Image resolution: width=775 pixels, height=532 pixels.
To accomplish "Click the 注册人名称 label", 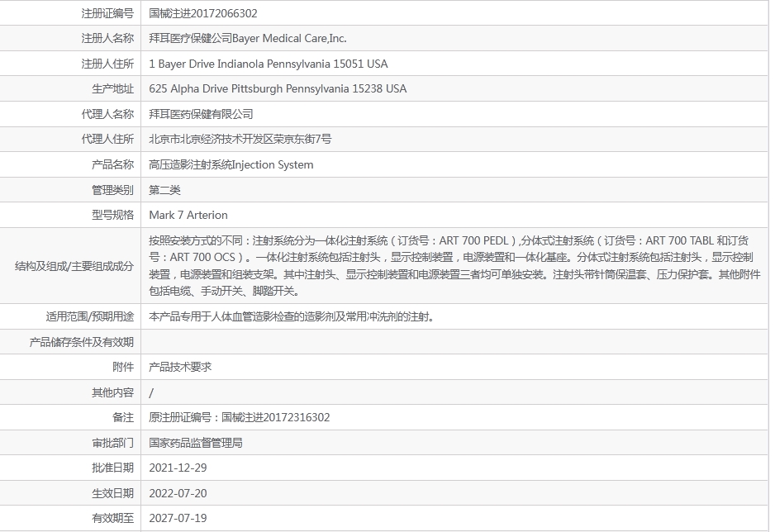I will [x=107, y=39].
